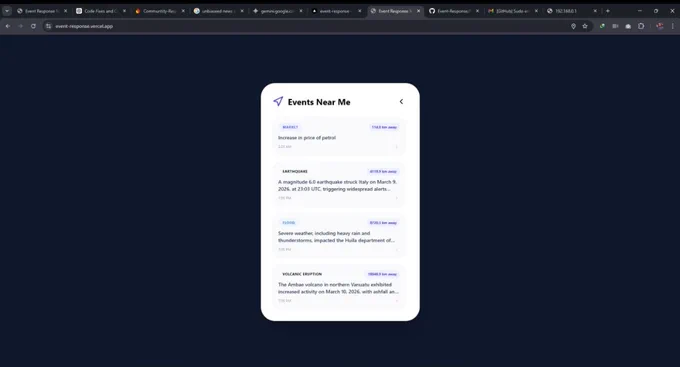Open the Increase in price of petrol card
Viewport: 680px width, 367px height.
coord(340,137)
